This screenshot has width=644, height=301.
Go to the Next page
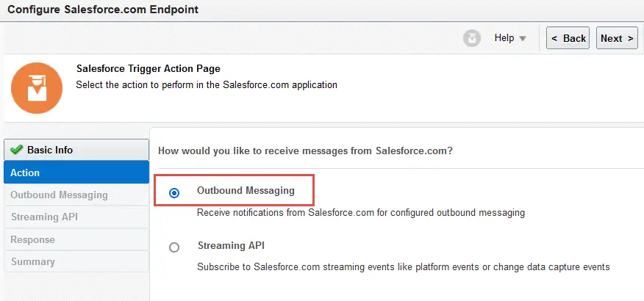pos(617,38)
